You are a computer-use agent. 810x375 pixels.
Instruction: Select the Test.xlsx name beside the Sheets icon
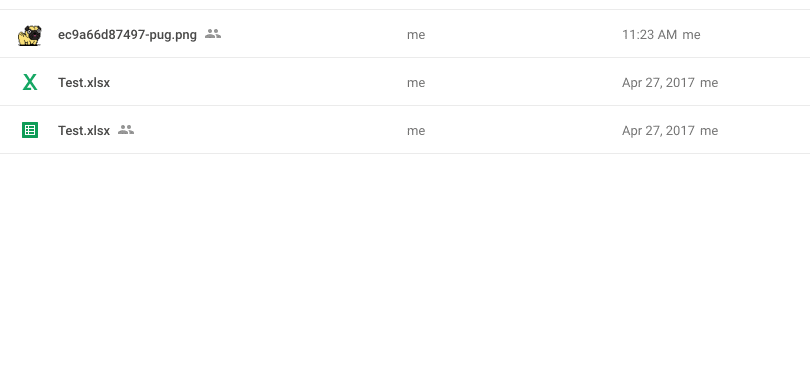coord(84,131)
